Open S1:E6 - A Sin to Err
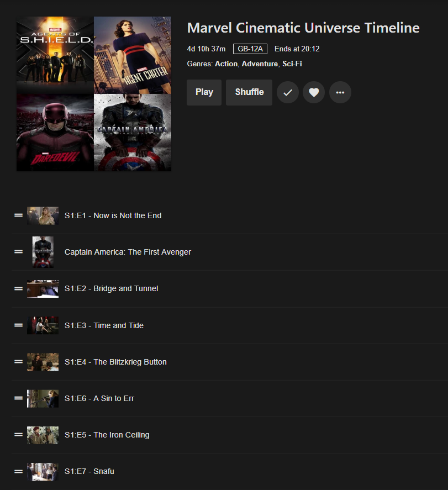 coord(99,398)
